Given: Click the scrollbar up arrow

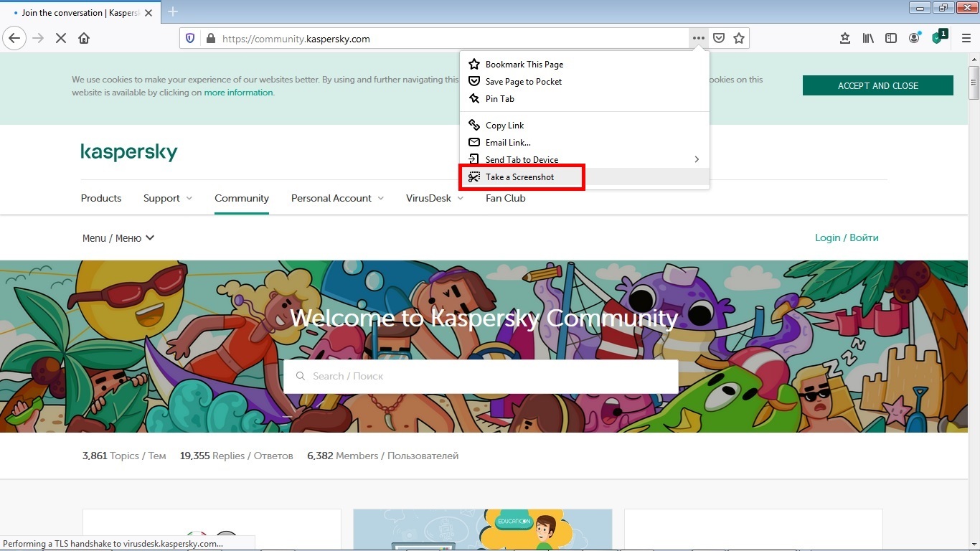Looking at the screenshot, I should (974, 58).
